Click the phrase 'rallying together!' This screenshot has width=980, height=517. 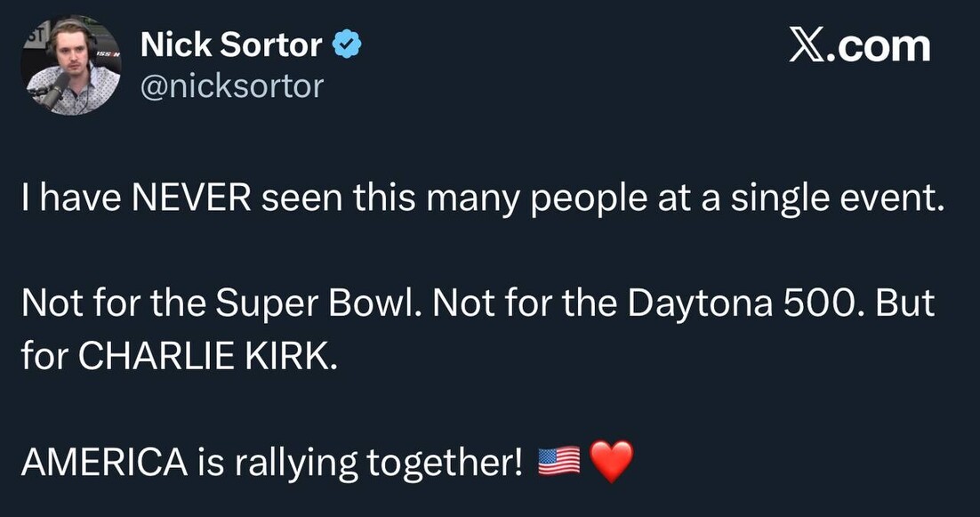pos(376,463)
